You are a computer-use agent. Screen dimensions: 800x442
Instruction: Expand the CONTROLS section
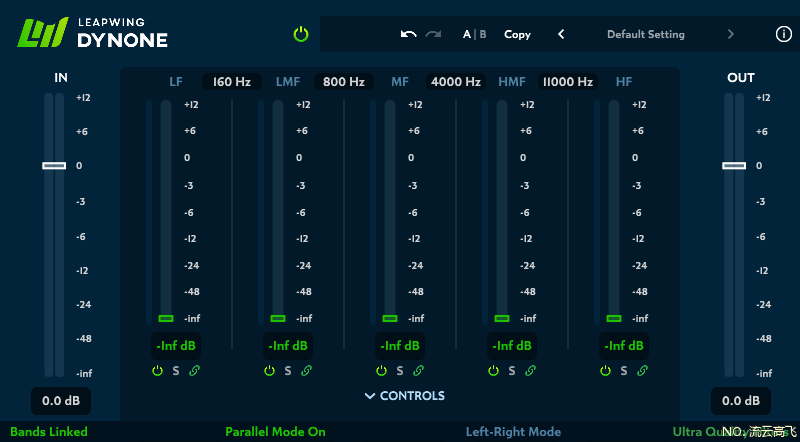pyautogui.click(x=405, y=396)
